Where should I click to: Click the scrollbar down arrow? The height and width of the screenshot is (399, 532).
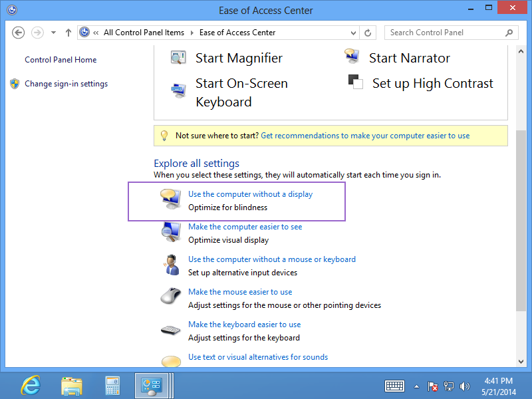pos(521,362)
